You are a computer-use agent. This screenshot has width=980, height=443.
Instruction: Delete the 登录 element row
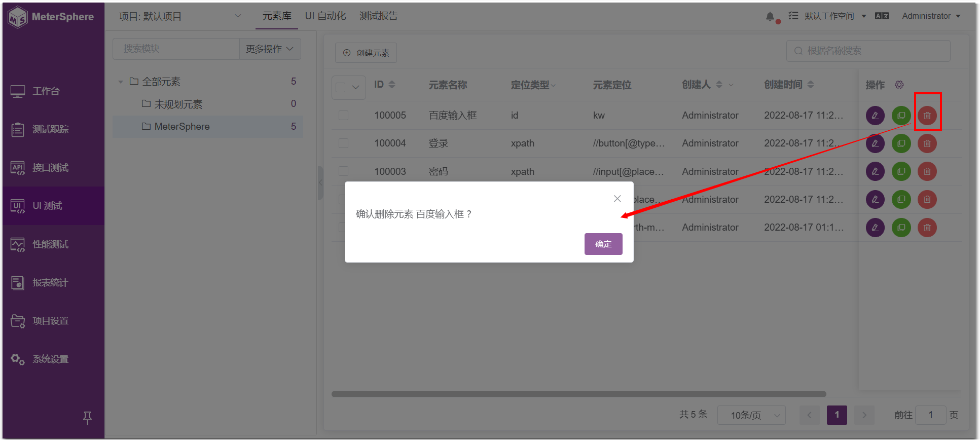pos(927,143)
